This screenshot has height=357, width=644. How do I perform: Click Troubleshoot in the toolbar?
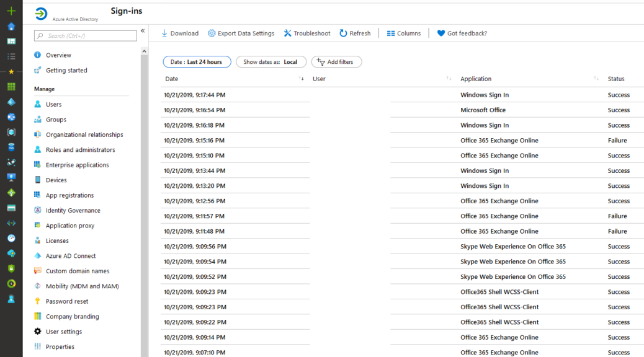(307, 33)
